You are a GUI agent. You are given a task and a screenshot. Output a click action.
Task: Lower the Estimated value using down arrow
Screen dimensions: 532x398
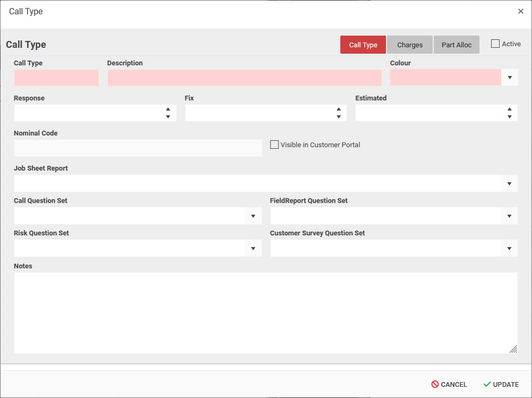(x=509, y=117)
